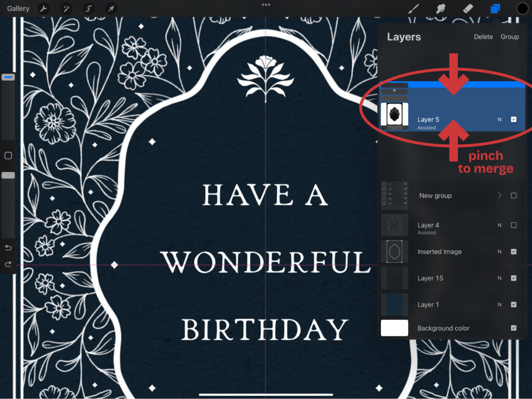Open the Actions wrench menu
Image resolution: width=532 pixels, height=399 pixels.
[44, 9]
